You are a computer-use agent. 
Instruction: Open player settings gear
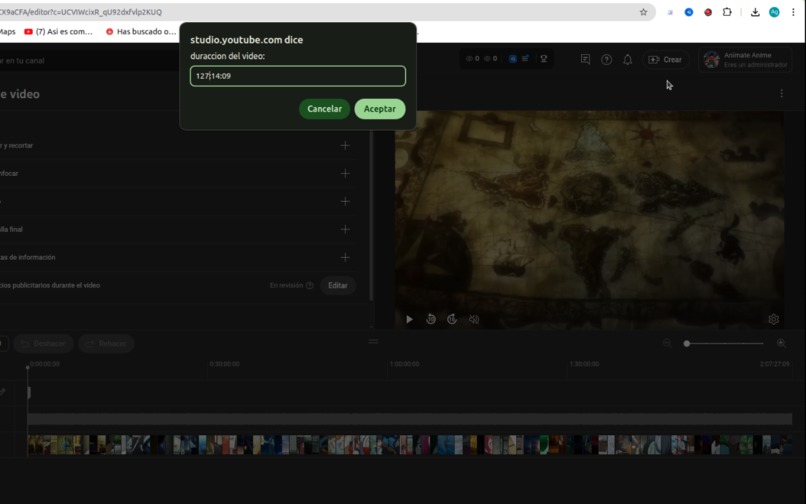point(774,319)
